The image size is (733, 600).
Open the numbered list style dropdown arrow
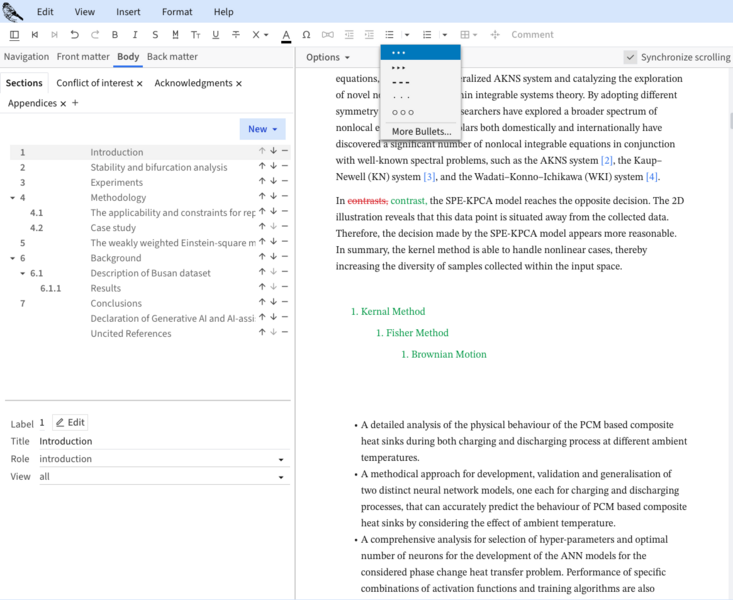pyautogui.click(x=445, y=35)
